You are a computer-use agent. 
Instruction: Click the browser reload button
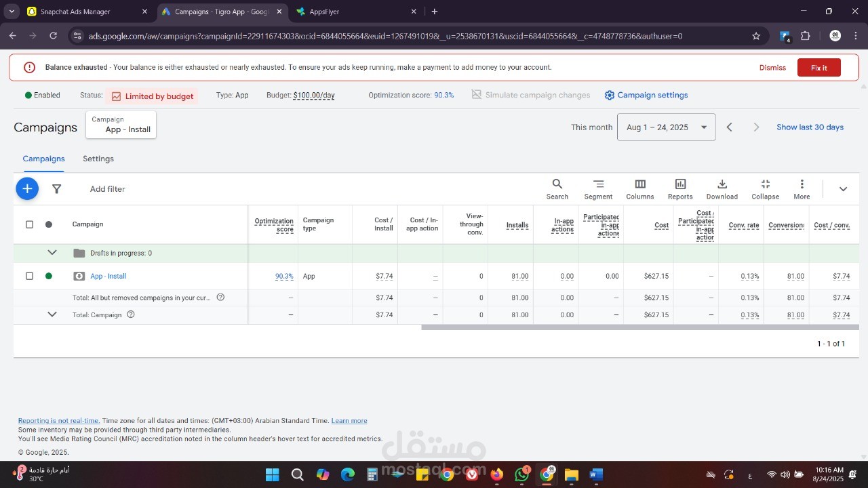click(54, 36)
